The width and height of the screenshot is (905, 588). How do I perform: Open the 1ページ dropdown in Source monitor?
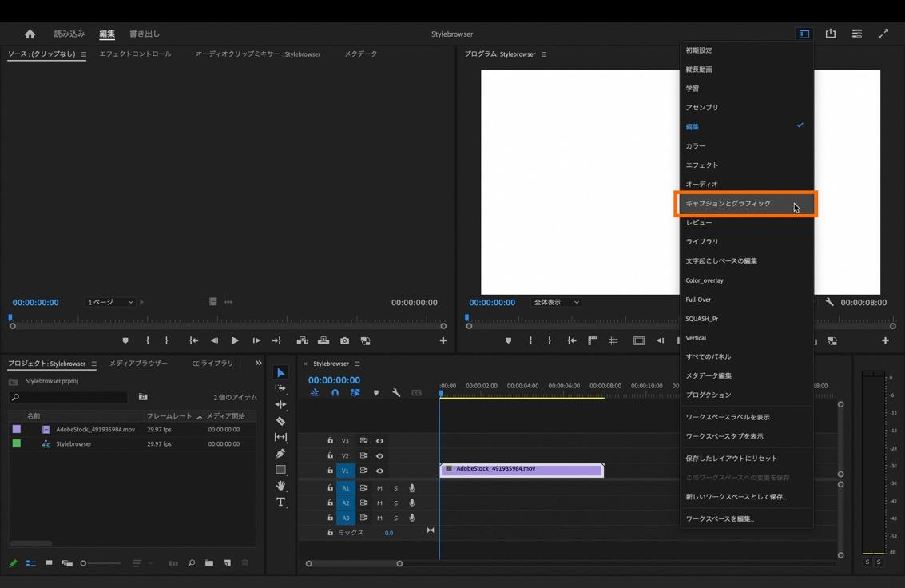(x=110, y=303)
